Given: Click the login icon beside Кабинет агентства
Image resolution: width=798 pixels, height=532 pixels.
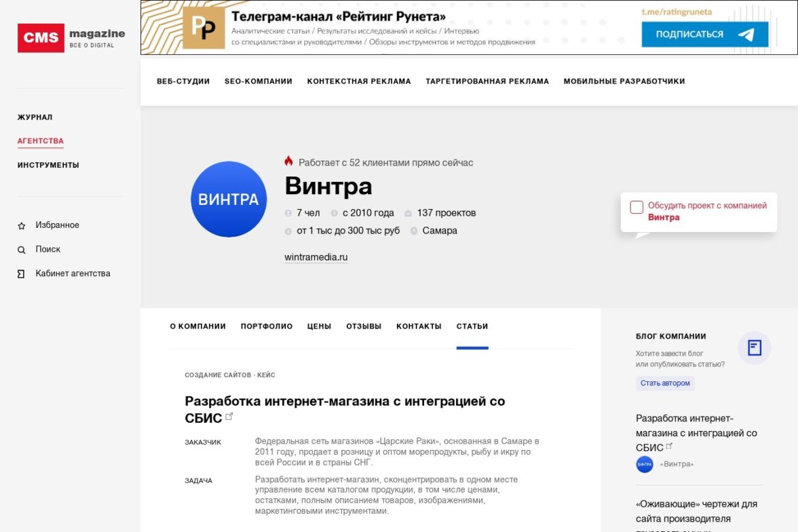Looking at the screenshot, I should click(22, 274).
